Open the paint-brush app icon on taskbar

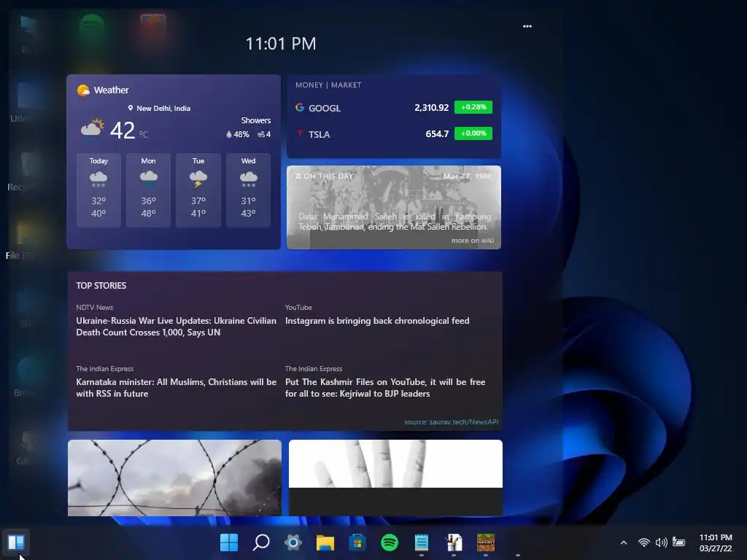click(x=454, y=542)
